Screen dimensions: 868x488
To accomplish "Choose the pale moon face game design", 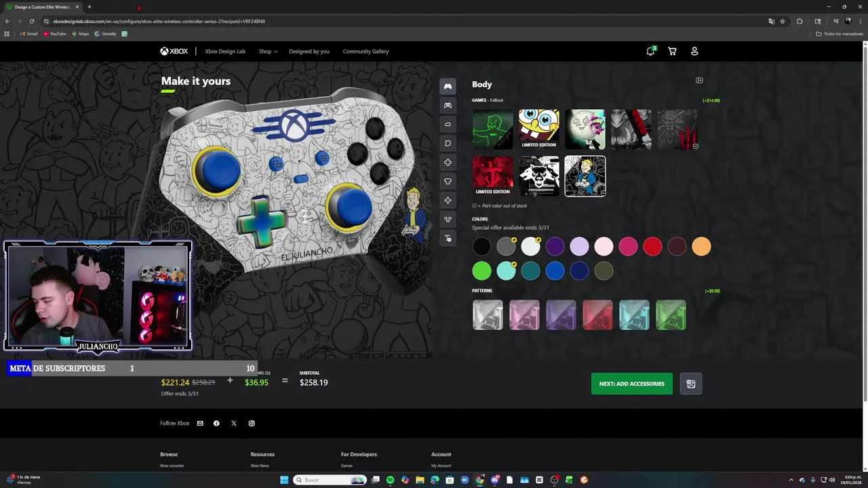I will click(585, 129).
